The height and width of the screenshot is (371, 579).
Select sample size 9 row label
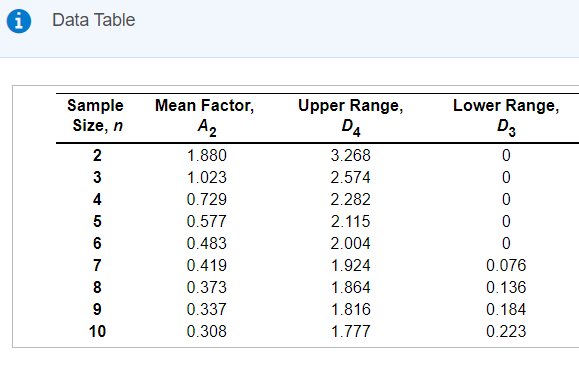tap(97, 309)
